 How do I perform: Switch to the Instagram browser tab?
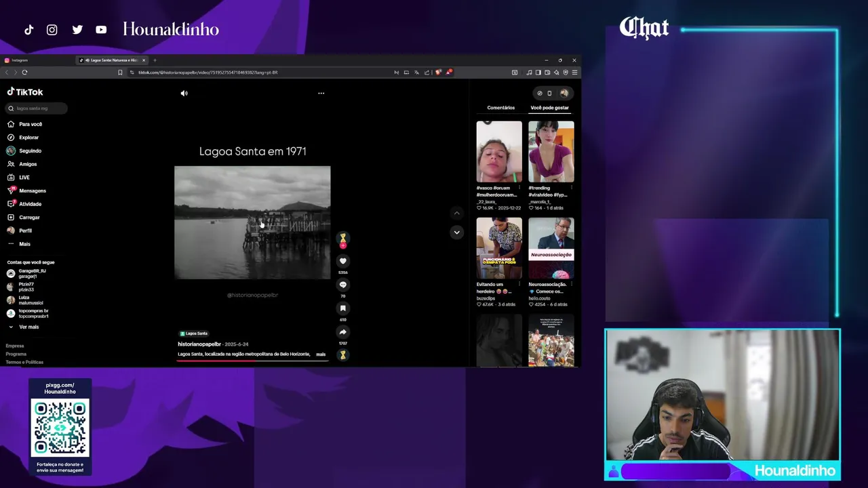click(x=37, y=60)
